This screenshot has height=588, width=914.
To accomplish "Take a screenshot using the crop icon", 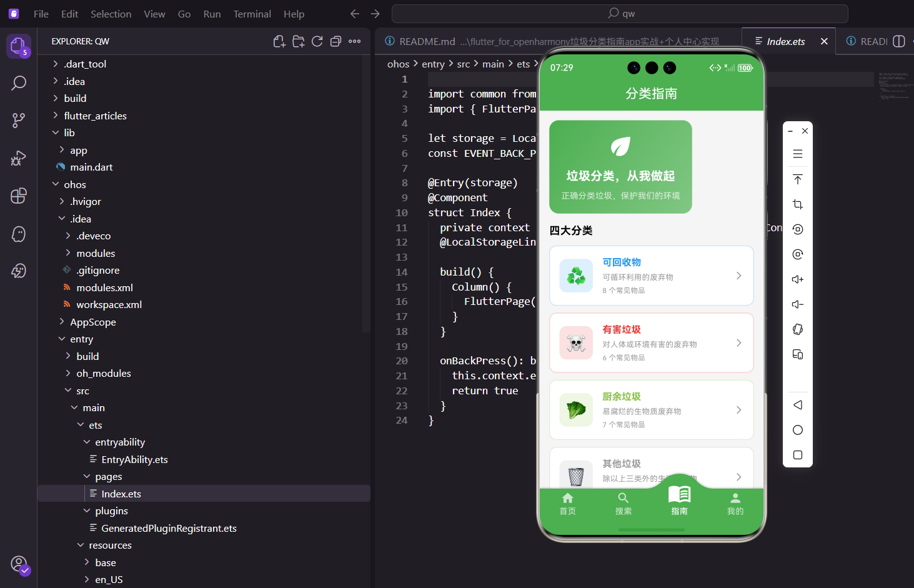I will tap(797, 204).
